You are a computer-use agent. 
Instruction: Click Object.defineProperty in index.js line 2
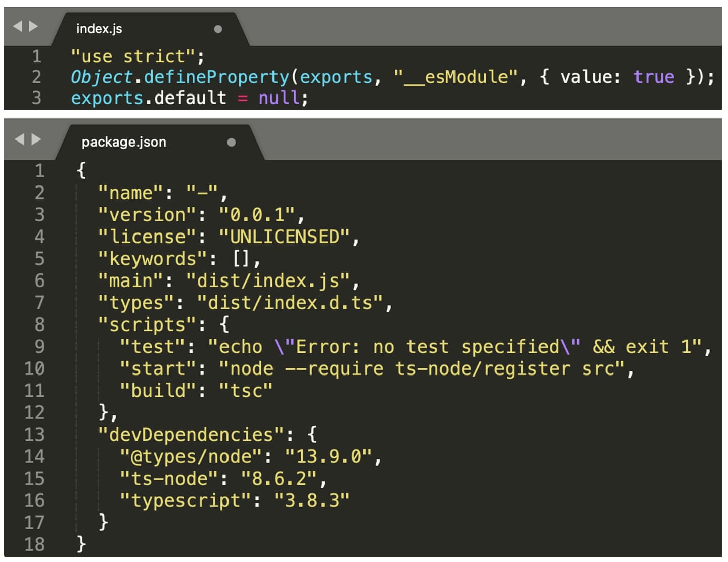[180, 77]
